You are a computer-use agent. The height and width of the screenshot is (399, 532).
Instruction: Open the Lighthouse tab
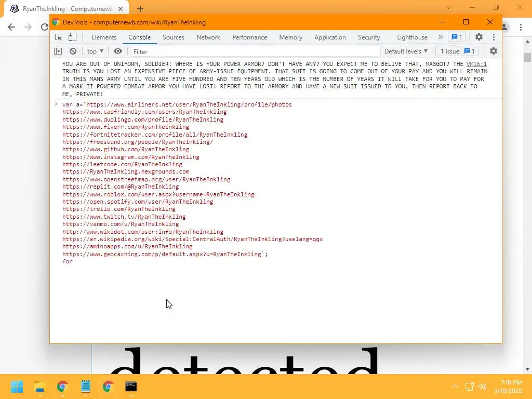pos(412,37)
